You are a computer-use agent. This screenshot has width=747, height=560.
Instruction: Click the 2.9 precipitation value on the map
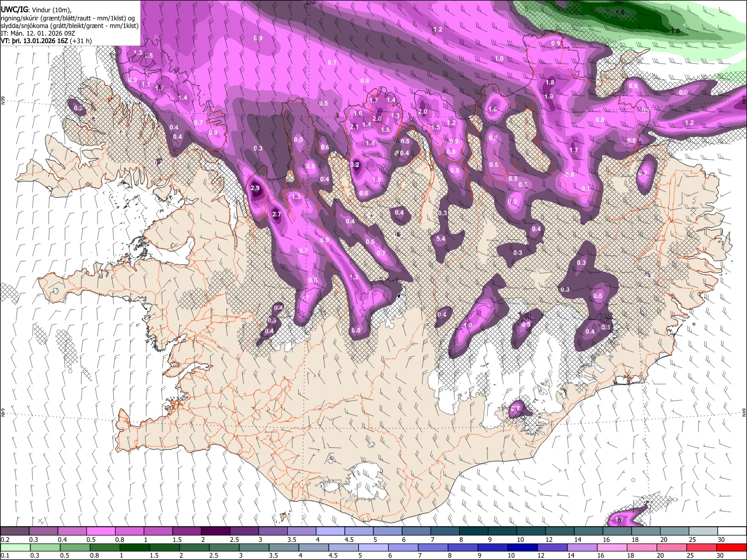point(254,188)
